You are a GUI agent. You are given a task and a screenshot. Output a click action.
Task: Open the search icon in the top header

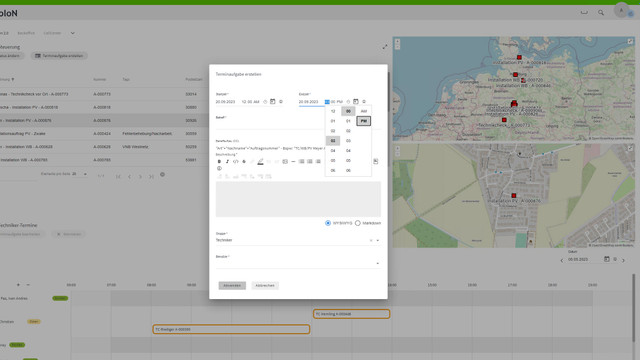(601, 13)
